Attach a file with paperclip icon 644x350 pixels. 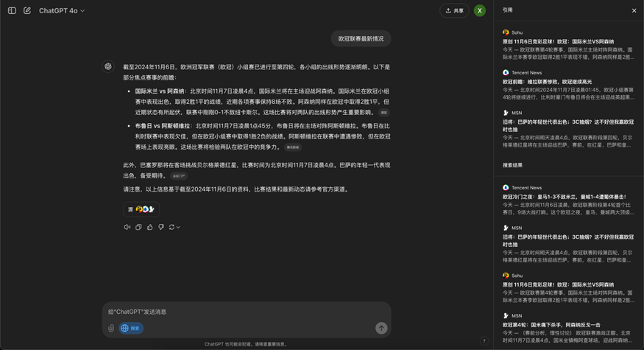[x=111, y=328]
